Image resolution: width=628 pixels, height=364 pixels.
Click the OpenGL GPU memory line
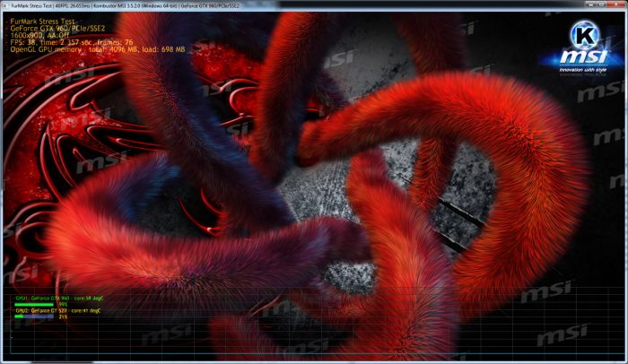click(98, 49)
